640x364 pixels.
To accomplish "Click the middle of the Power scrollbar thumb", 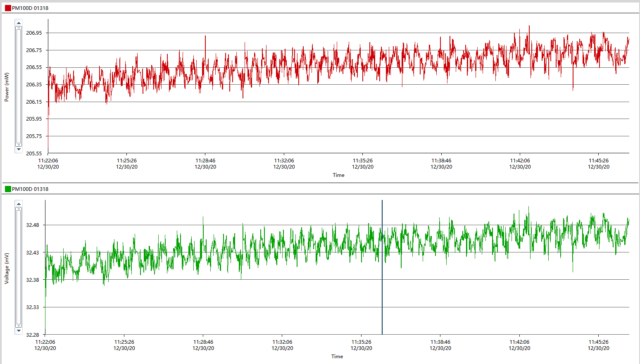I will 19,86.
